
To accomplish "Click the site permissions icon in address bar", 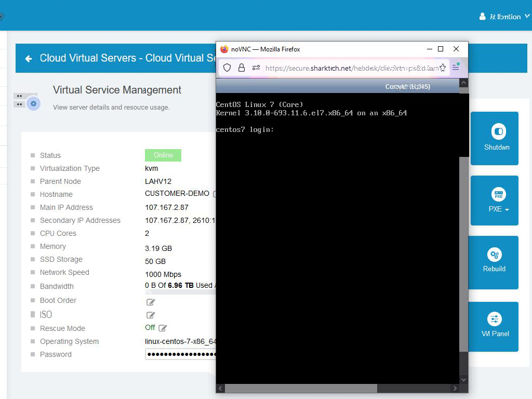I will pyautogui.click(x=256, y=68).
